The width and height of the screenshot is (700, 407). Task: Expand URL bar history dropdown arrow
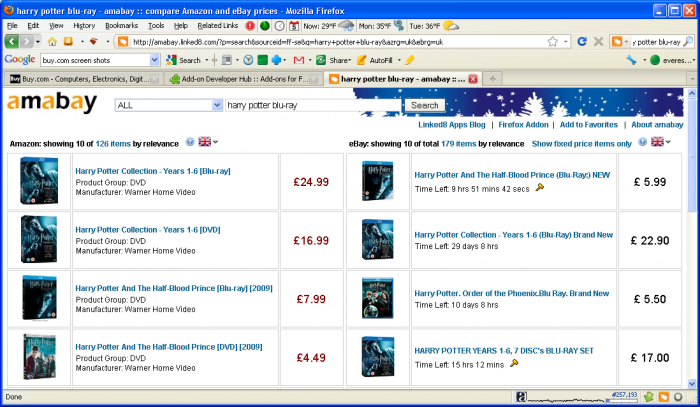point(566,42)
